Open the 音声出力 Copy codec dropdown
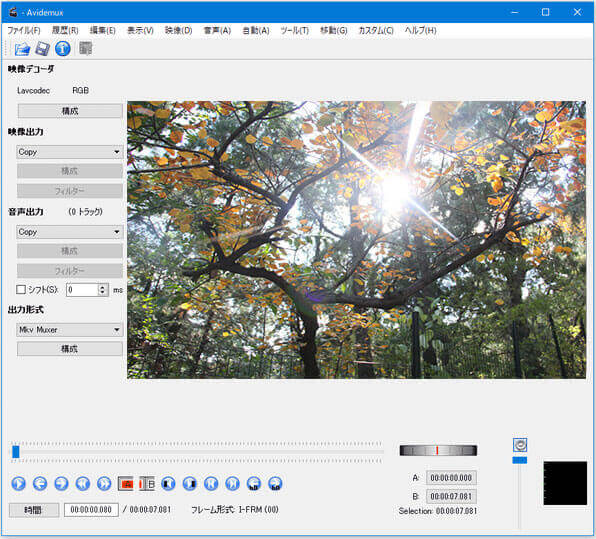The height and width of the screenshot is (539, 596). [70, 232]
